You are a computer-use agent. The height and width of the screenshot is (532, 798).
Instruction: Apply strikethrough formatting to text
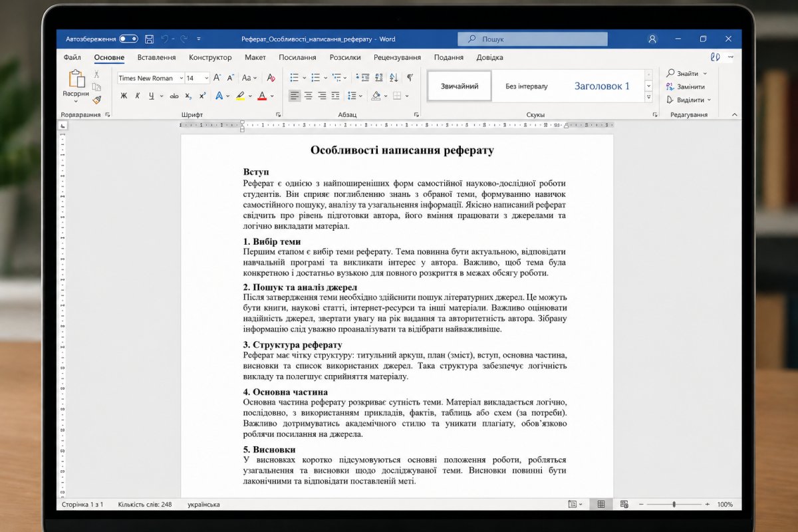point(174,96)
